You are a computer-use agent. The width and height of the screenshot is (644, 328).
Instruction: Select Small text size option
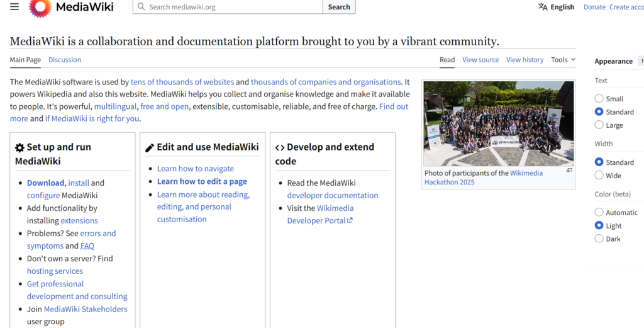click(599, 99)
